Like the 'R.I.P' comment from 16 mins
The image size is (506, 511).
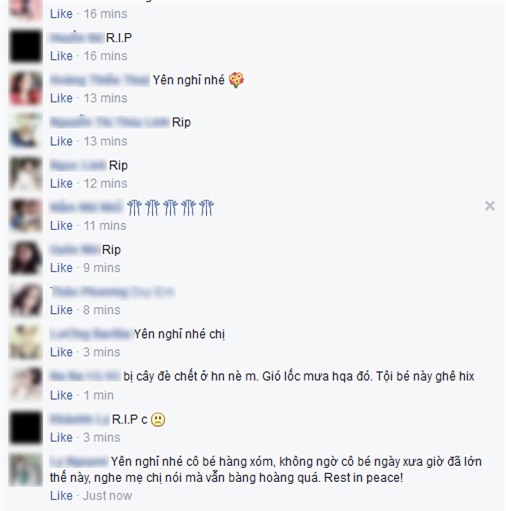coord(61,56)
